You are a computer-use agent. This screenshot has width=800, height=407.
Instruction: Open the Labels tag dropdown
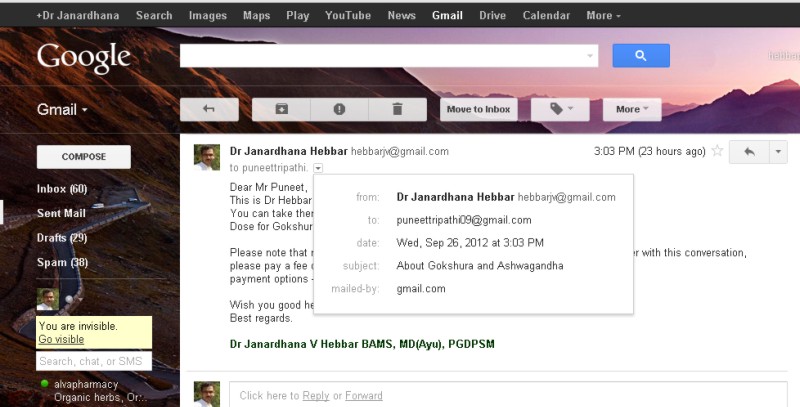click(x=560, y=109)
